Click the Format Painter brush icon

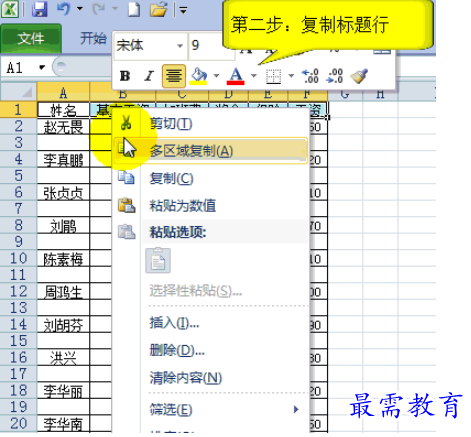(359, 76)
